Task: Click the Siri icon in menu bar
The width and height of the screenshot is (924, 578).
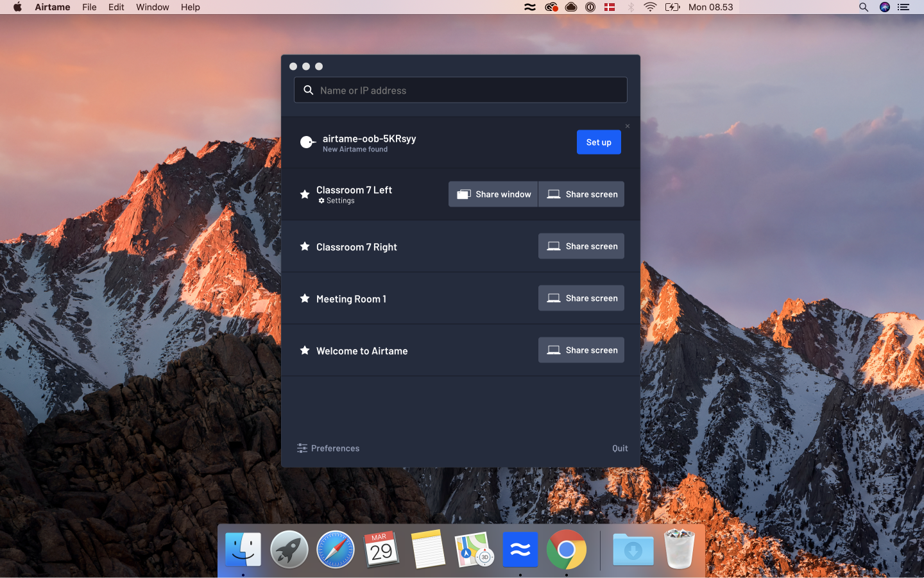Action: [x=885, y=7]
